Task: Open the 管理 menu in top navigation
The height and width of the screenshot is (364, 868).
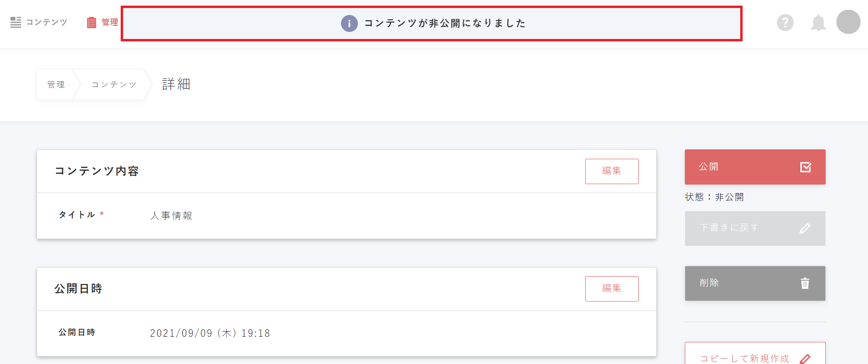Action: [109, 22]
